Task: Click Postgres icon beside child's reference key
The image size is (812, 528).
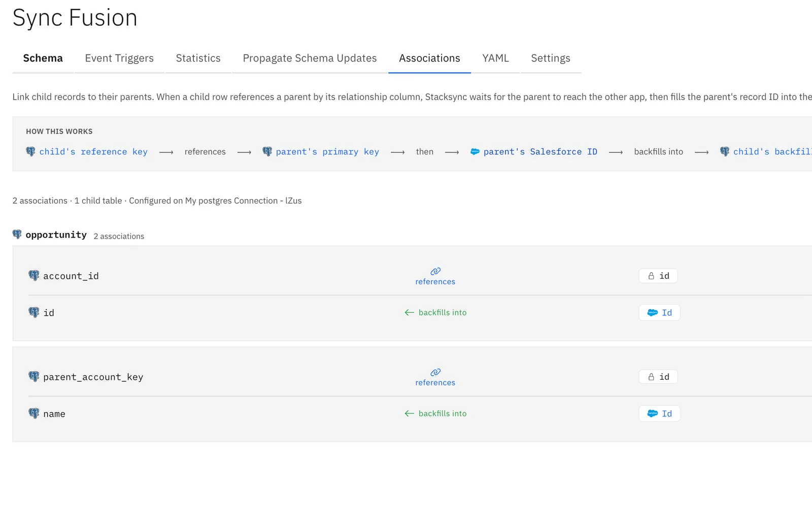Action: [31, 151]
